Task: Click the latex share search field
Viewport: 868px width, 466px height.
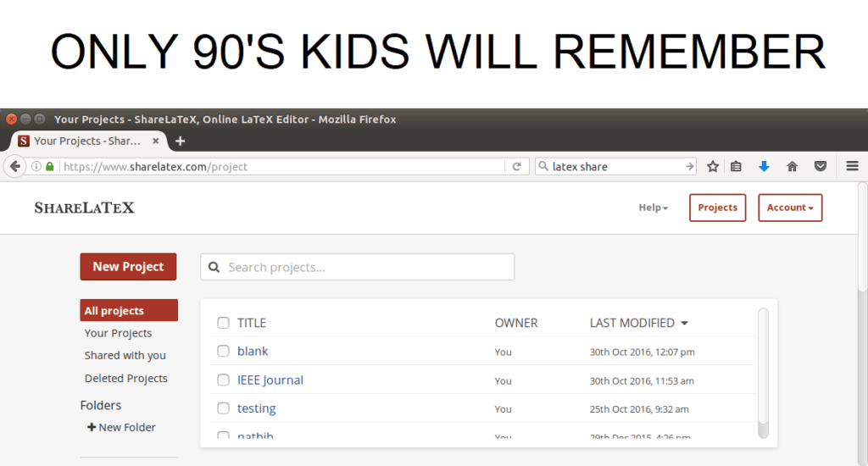Action: pyautogui.click(x=617, y=167)
